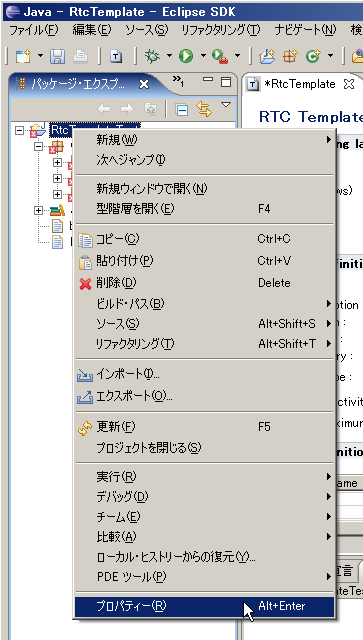Viewport: 363px width, 640px height.
Task: Close the Package Explorer view tab
Action: coord(144,84)
